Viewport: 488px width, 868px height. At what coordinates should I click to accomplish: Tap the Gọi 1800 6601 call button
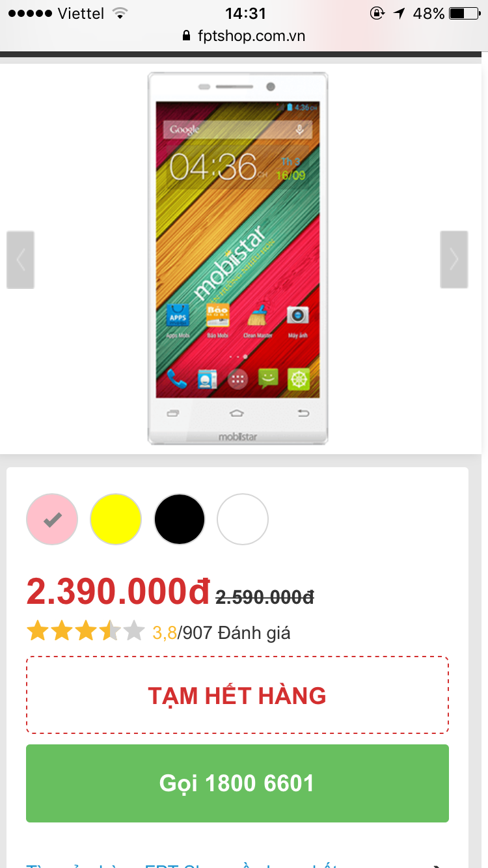pos(237,783)
